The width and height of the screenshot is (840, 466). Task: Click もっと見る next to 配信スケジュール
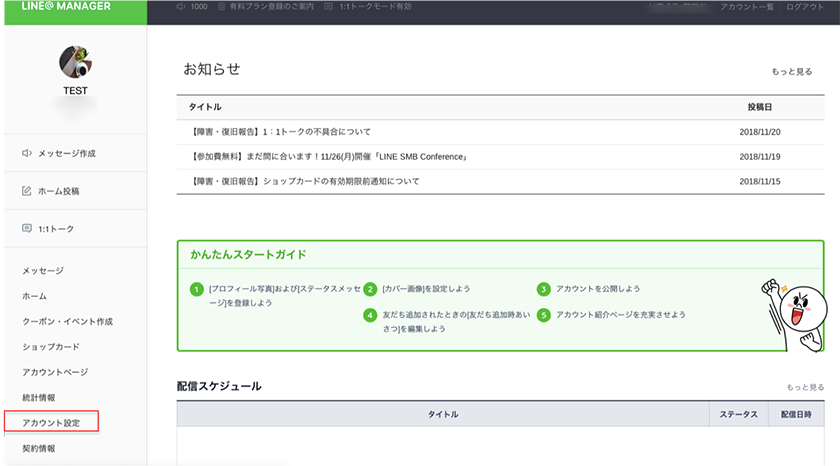tap(805, 387)
